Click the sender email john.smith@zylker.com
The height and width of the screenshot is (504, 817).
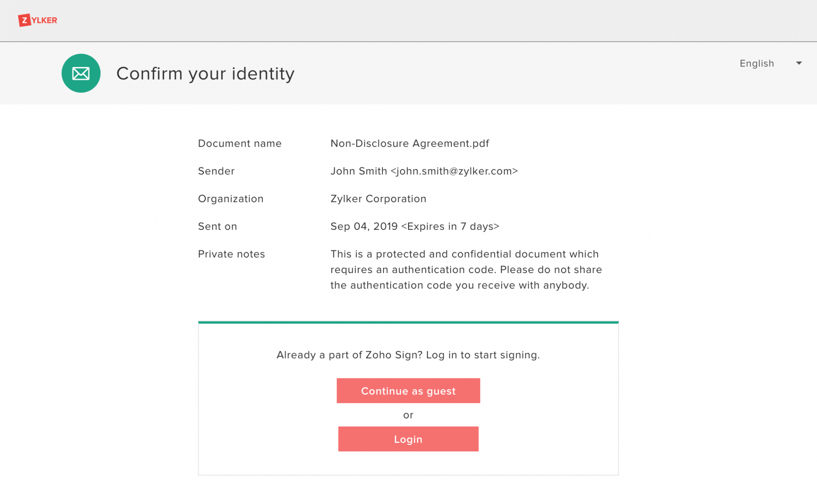click(454, 171)
